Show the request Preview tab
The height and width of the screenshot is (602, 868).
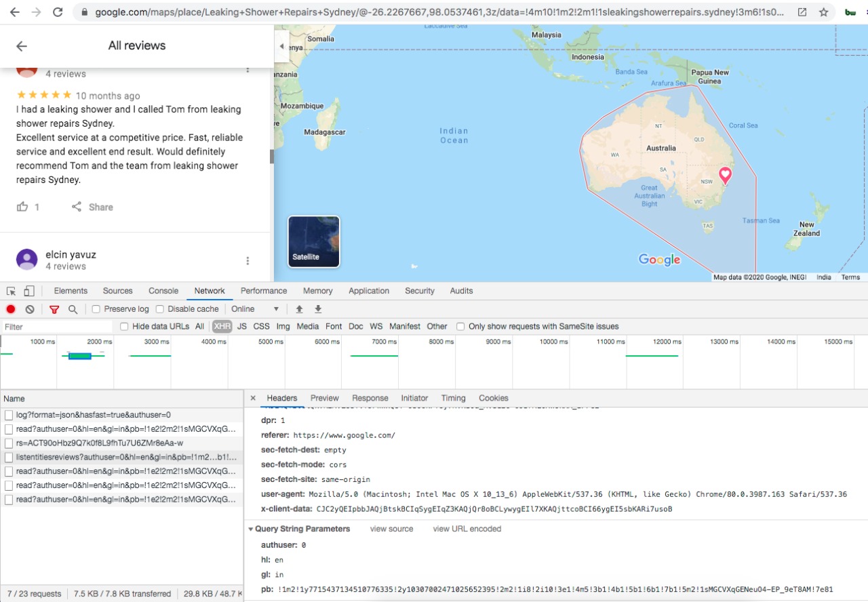(x=324, y=398)
